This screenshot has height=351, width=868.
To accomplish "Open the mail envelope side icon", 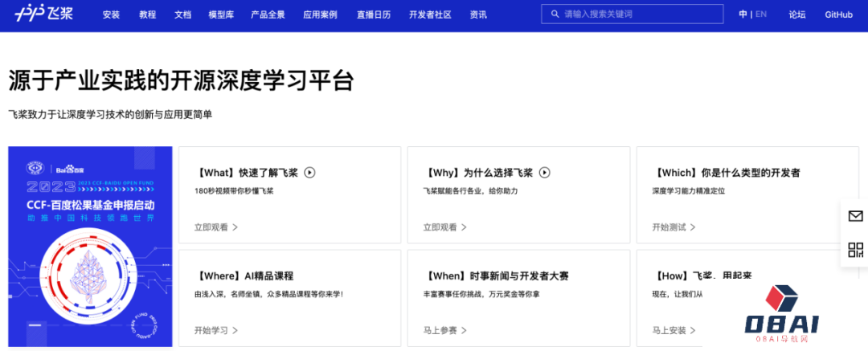I will [855, 216].
